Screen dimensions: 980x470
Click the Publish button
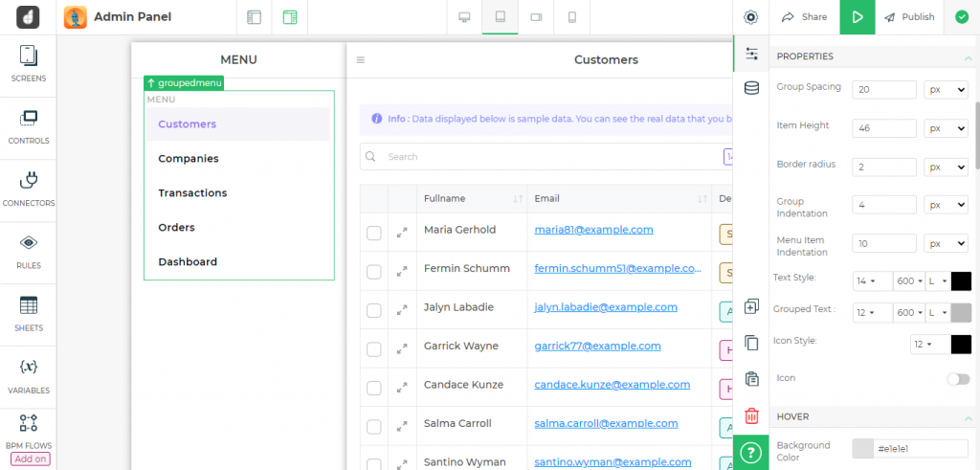908,17
